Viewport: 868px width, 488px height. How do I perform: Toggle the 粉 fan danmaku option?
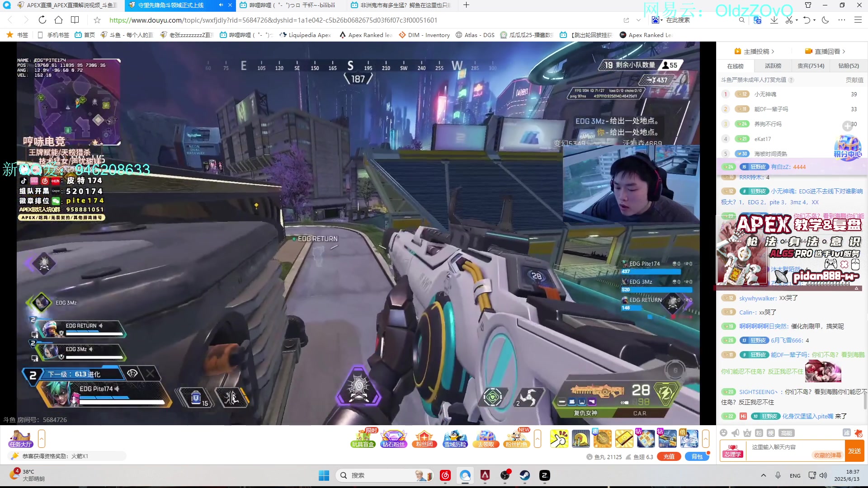point(759,433)
